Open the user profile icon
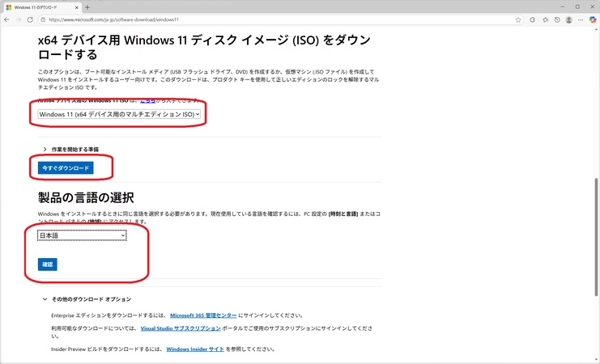The width and height of the screenshot is (600, 364). (x=569, y=20)
